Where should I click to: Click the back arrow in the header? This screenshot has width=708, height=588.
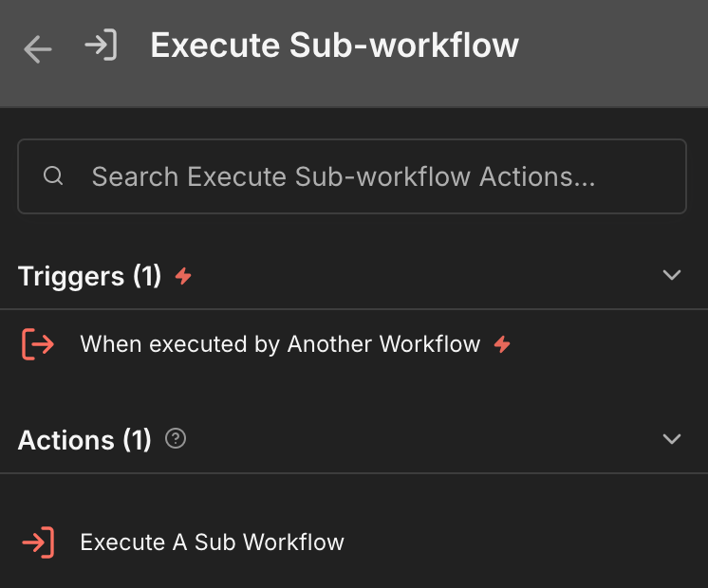pyautogui.click(x=38, y=48)
